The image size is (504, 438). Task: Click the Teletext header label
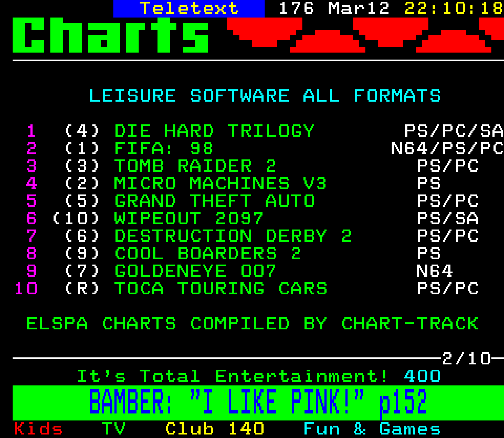[x=189, y=8]
